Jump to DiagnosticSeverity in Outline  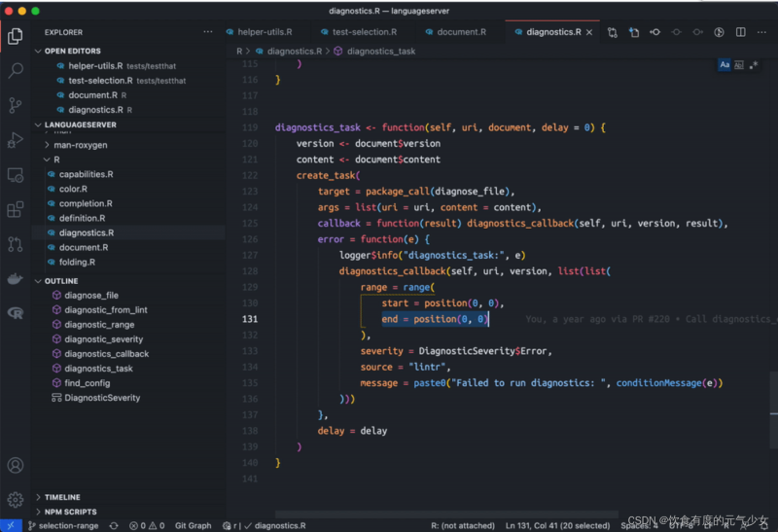point(128,398)
